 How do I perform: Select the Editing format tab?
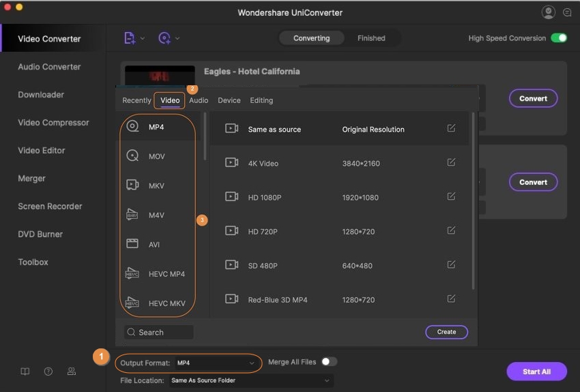(x=261, y=100)
